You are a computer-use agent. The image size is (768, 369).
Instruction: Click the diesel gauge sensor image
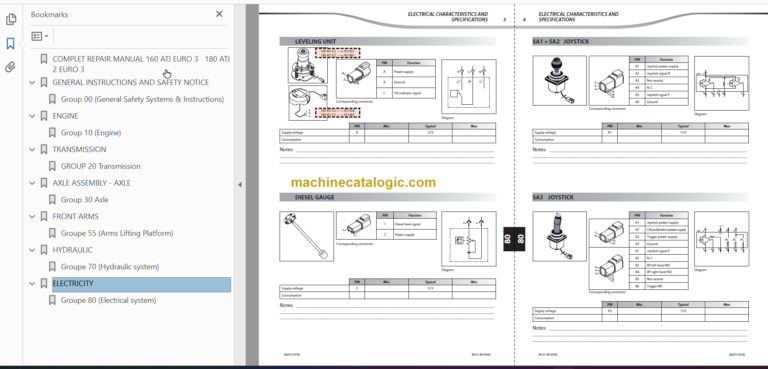coord(307,237)
